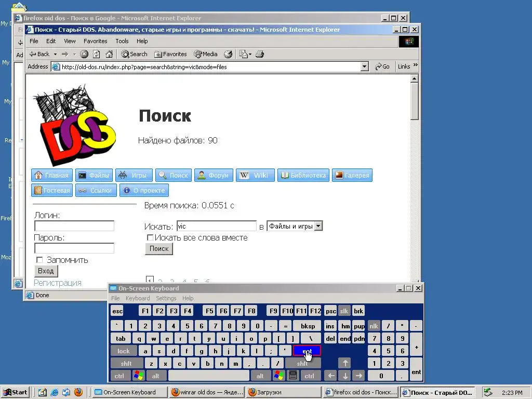The height and width of the screenshot is (399, 532).
Task: Open Ссылки site navigation button
Action: coord(96,190)
